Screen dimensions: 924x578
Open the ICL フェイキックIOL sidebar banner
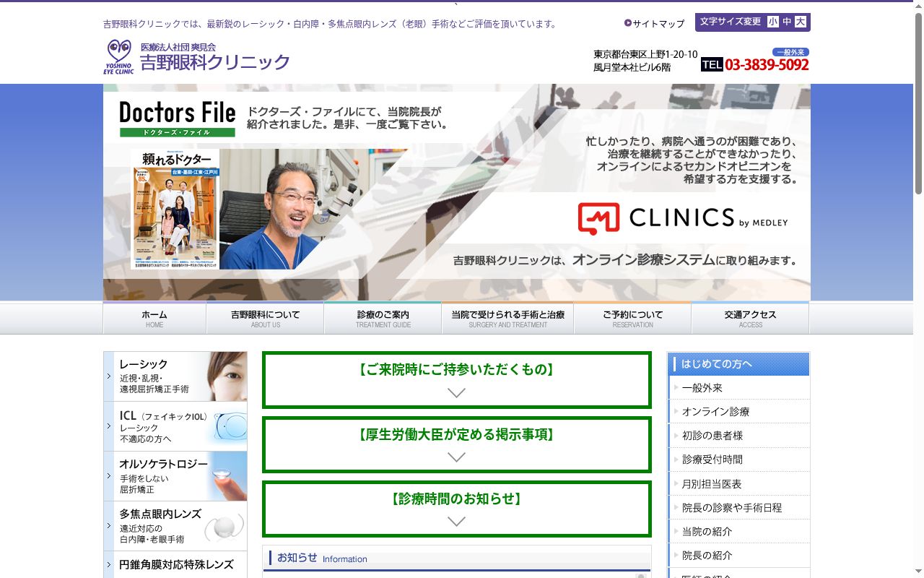pyautogui.click(x=175, y=426)
